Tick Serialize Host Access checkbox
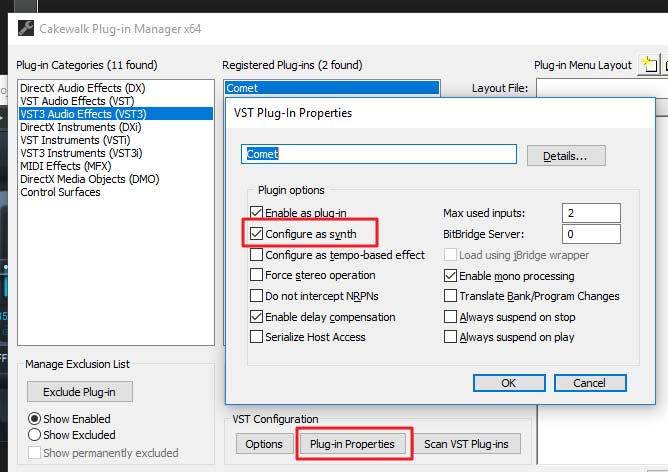Screen dimensions: 668x472 257,337
